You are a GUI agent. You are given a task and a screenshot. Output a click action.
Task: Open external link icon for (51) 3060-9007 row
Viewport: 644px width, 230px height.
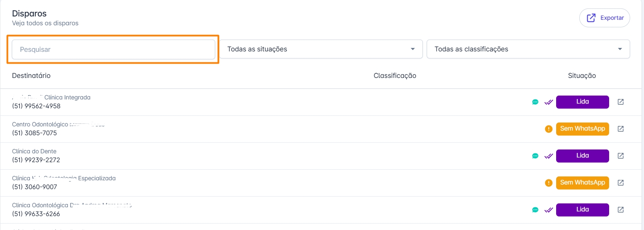click(x=620, y=183)
